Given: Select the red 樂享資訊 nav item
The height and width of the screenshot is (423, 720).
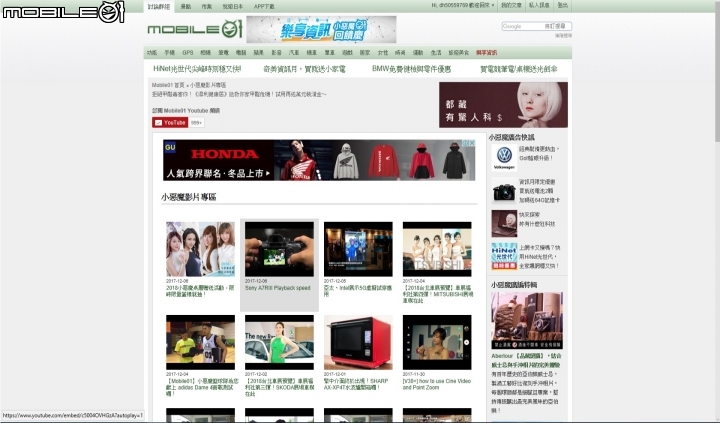Looking at the screenshot, I should pos(486,53).
